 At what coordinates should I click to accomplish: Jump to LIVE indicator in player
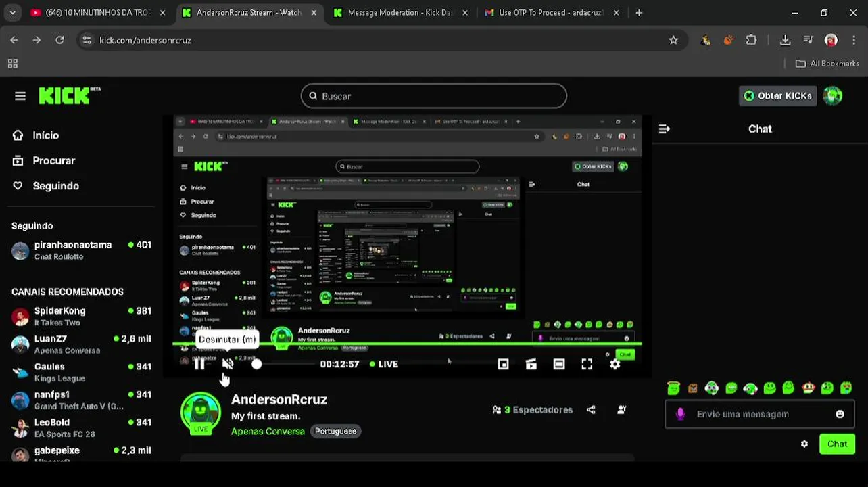click(384, 364)
